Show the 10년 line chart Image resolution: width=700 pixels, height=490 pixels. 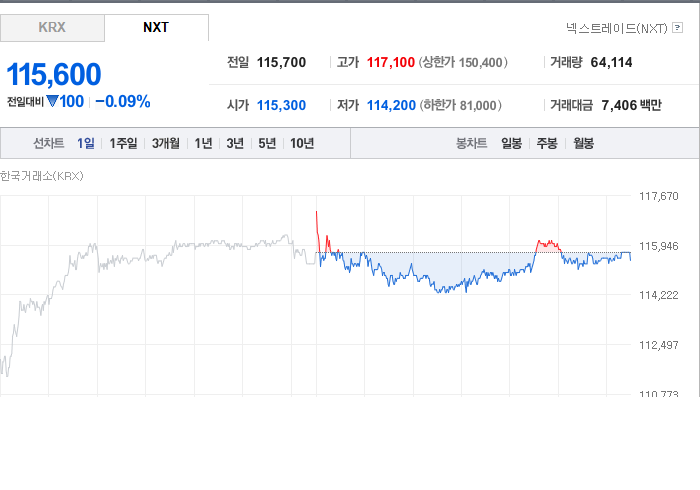(x=302, y=143)
